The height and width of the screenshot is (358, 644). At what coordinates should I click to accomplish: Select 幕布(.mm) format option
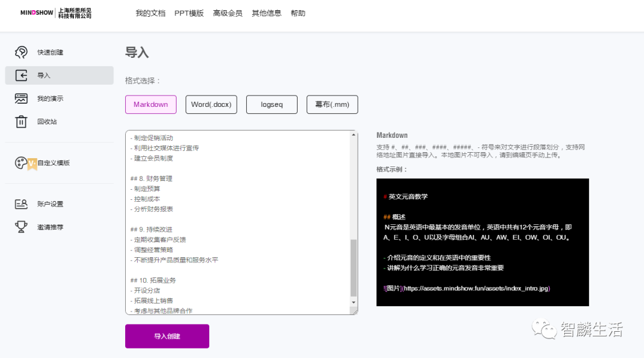332,104
